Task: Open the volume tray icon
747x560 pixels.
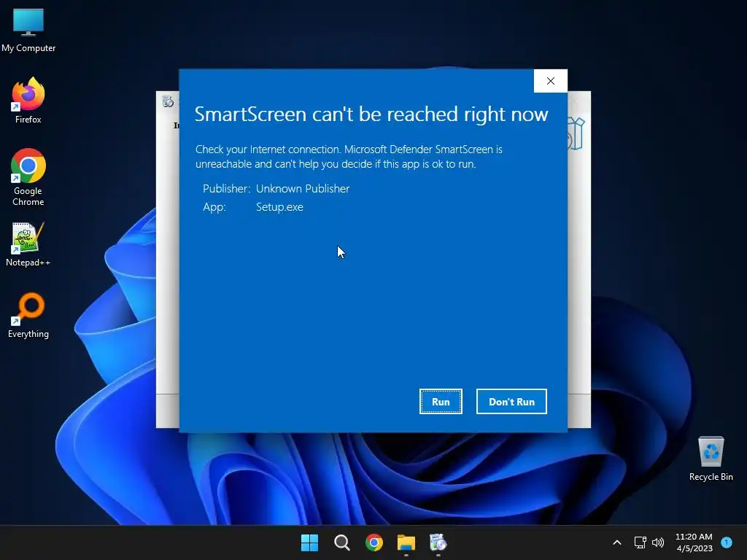Action: 658,542
